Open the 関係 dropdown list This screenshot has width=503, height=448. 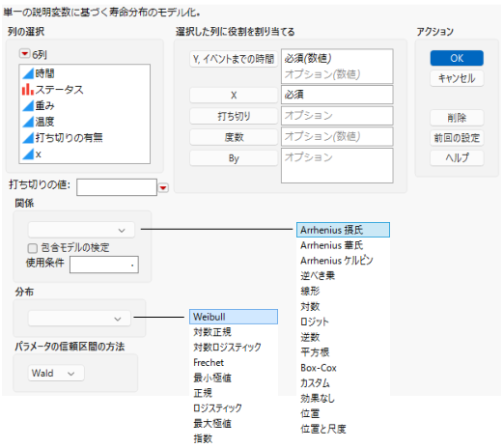(81, 230)
